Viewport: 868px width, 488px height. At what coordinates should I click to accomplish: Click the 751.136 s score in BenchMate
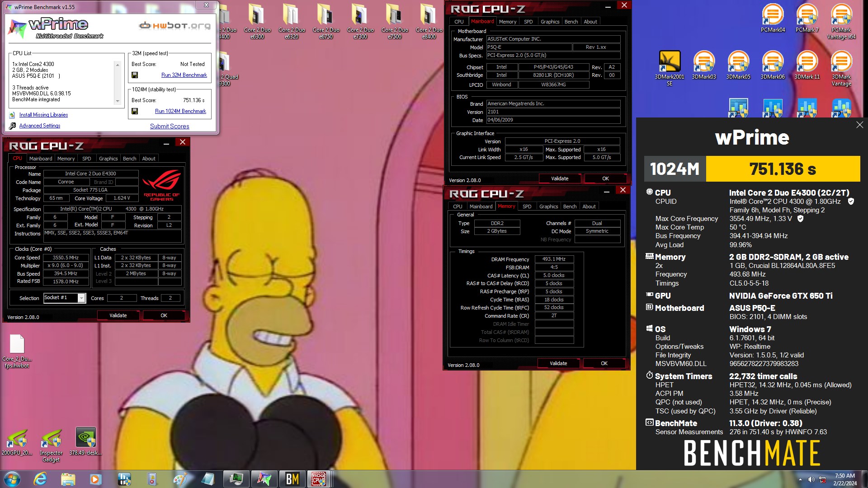[783, 169]
